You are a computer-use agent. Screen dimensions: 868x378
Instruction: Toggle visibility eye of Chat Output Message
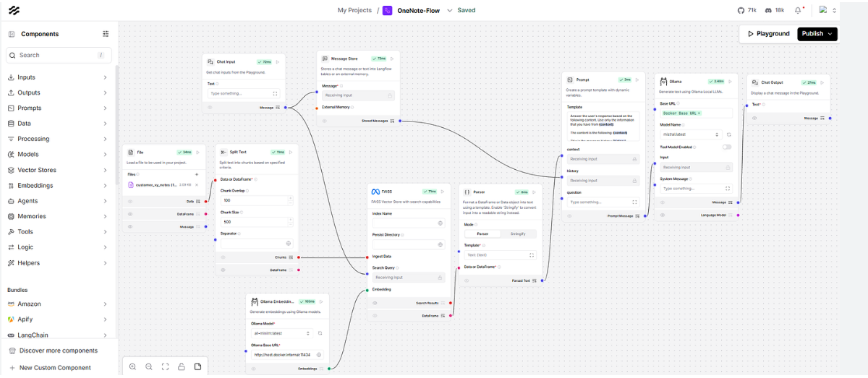pos(754,118)
